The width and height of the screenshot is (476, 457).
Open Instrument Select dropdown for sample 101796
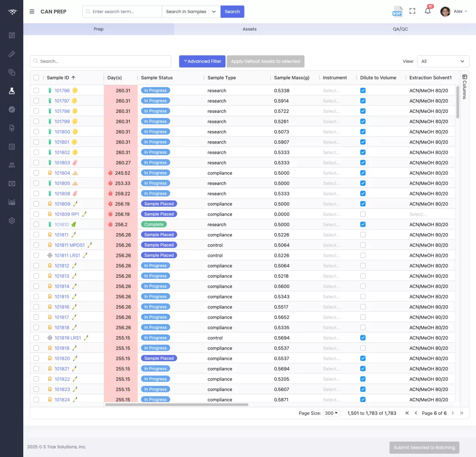point(331,91)
